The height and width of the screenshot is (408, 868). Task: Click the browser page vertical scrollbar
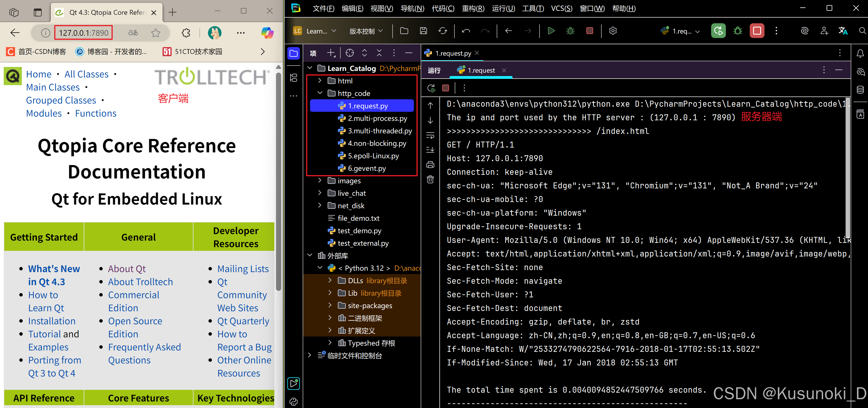coord(278,182)
